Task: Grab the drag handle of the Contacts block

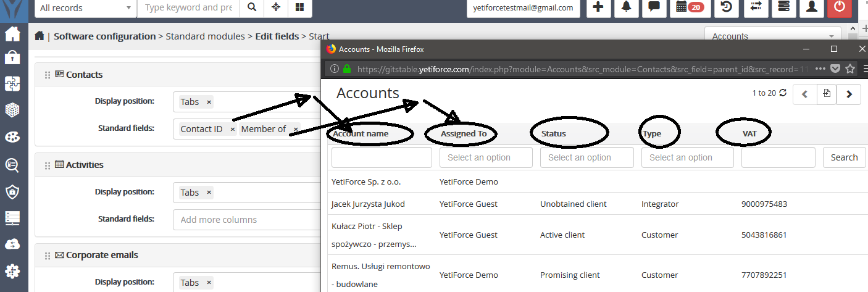Action: click(48, 75)
